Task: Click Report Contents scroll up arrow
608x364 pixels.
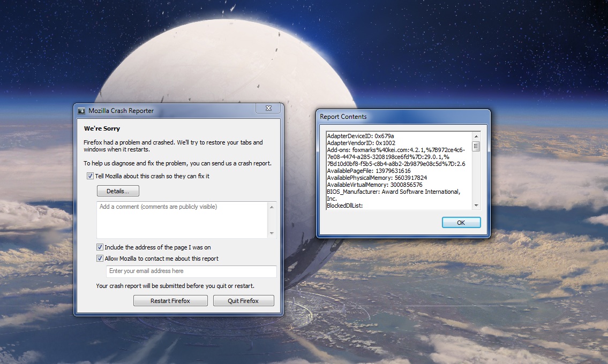Action: (x=476, y=136)
